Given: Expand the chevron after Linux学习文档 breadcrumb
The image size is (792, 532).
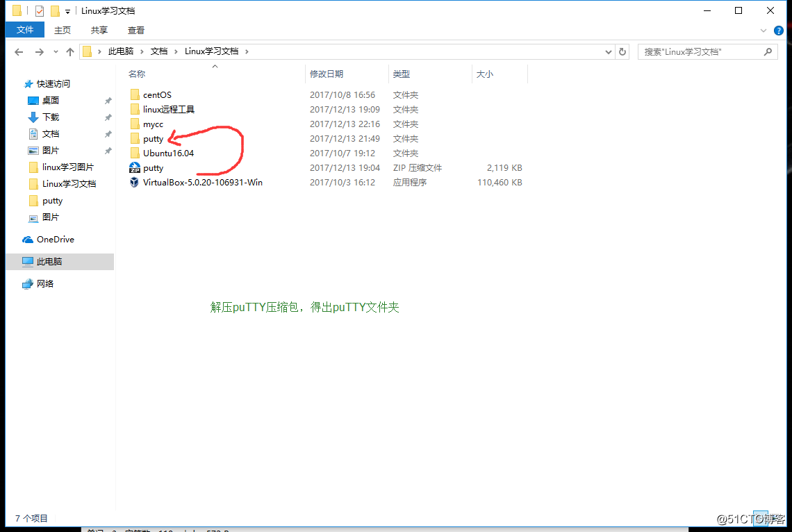Looking at the screenshot, I should (247, 51).
